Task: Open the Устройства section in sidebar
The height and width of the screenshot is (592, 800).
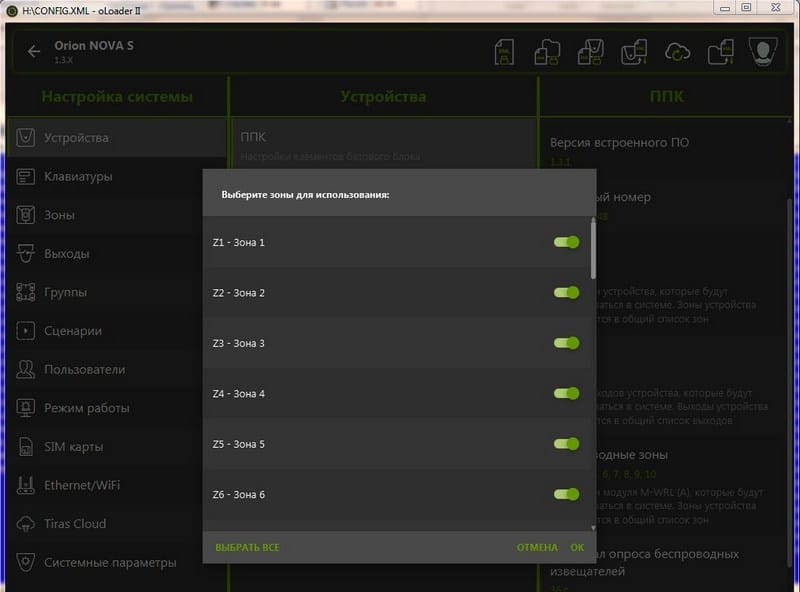Action: click(x=117, y=138)
